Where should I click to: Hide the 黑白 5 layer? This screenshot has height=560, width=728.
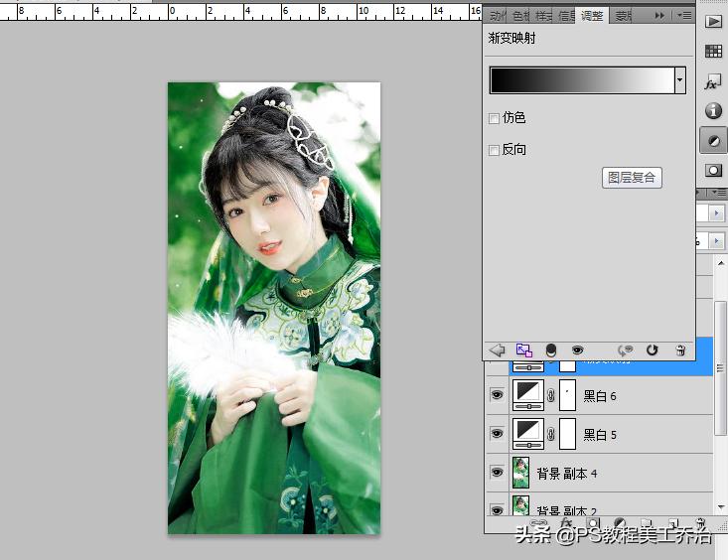(x=497, y=434)
